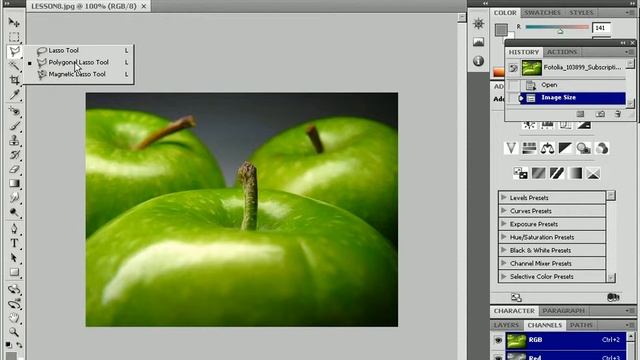
Task: Add a Photo Filter adjustment
Action: pos(584,148)
